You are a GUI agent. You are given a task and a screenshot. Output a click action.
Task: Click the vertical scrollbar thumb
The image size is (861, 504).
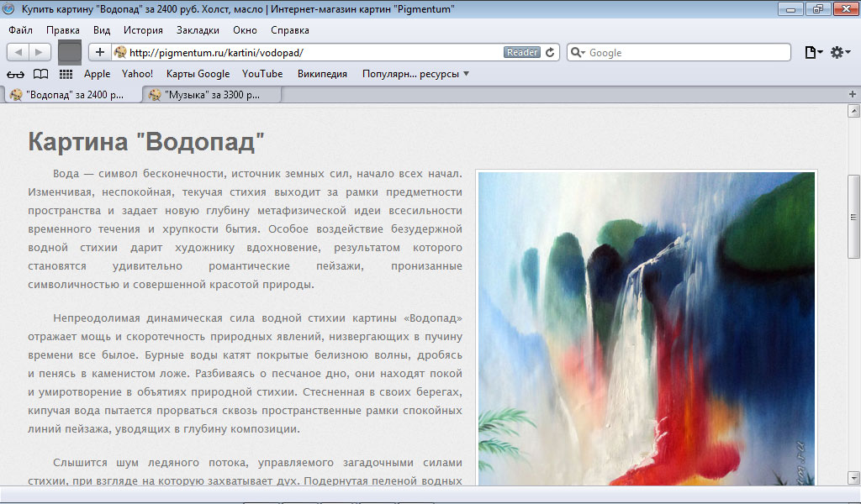[853, 217]
